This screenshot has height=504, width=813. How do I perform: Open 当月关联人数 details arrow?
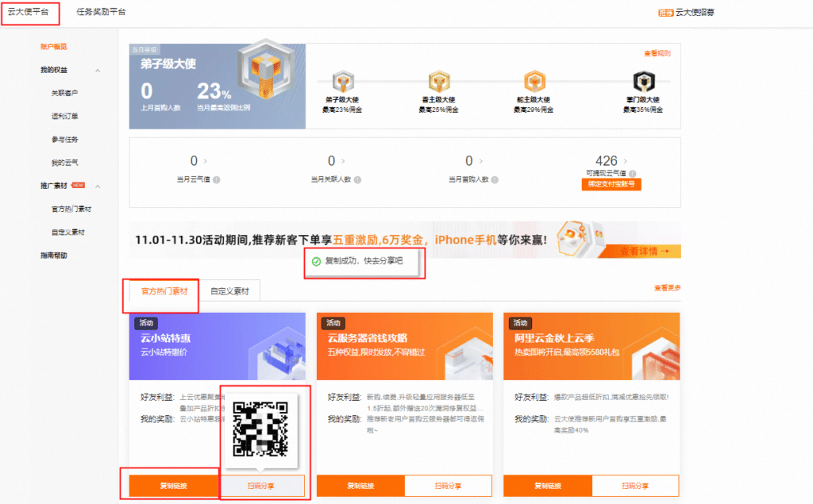(x=343, y=161)
